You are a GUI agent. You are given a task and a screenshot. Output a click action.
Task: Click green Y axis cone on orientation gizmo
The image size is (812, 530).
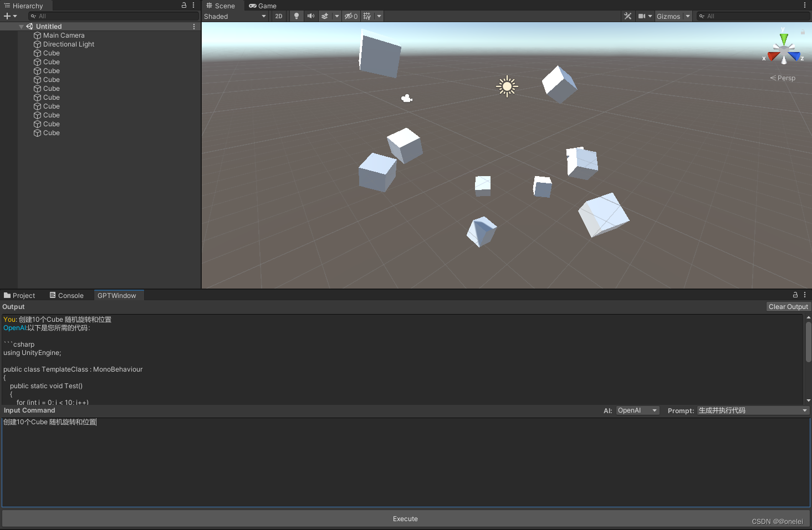784,39
